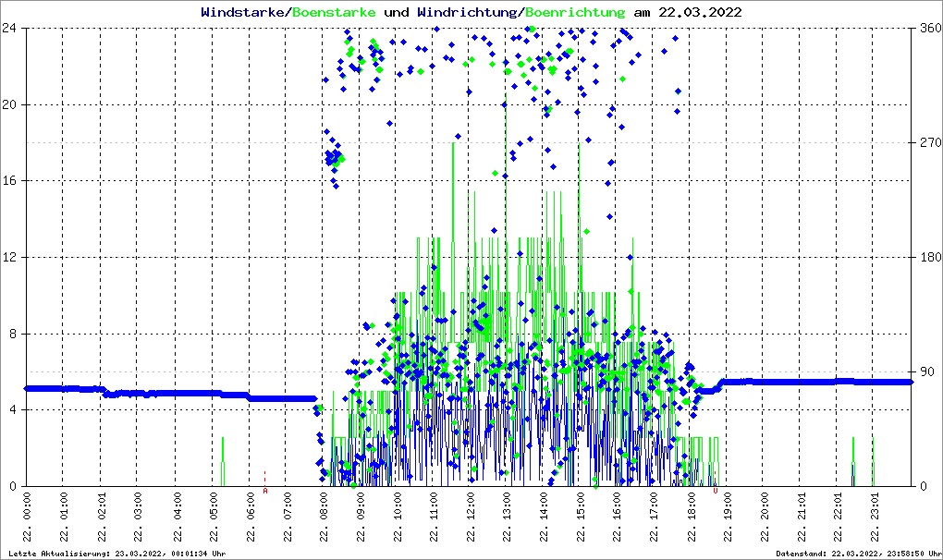Viewport: 943px width, 560px height.
Task: Click the time label '22. 13:00'
Action: click(507, 517)
